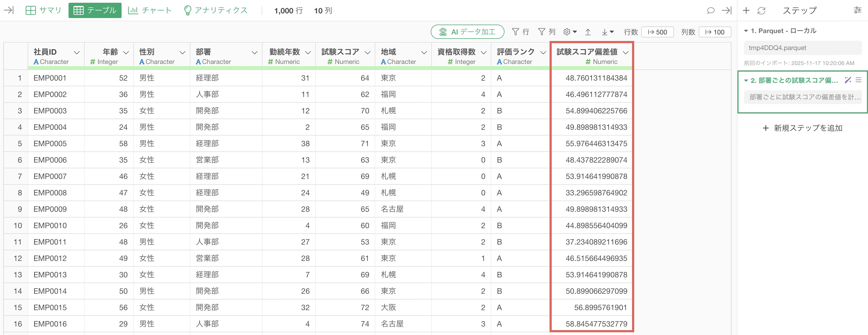The width and height of the screenshot is (868, 335).
Task: Open the download arrow dropdown
Action: coord(607,32)
